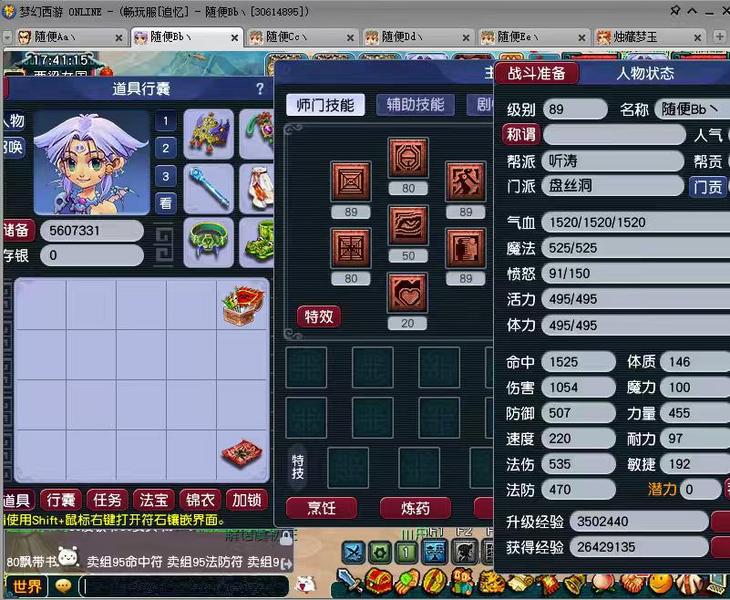
Task: Select the 师门技能 skills tab
Action: click(x=325, y=105)
